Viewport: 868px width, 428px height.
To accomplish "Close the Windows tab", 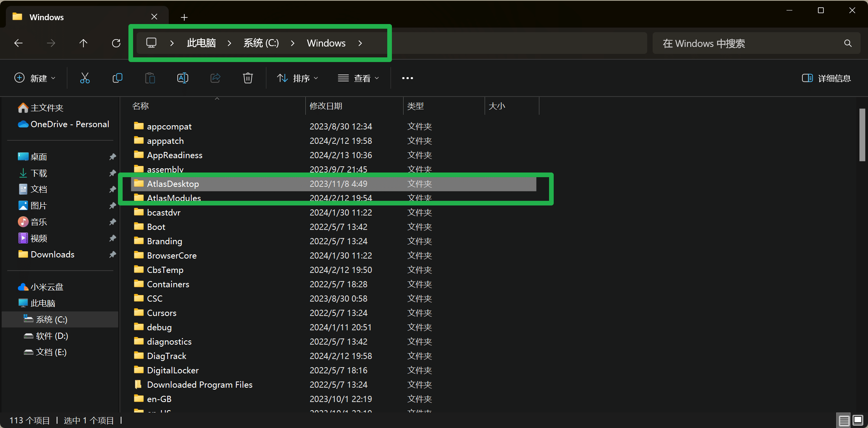I will 154,17.
